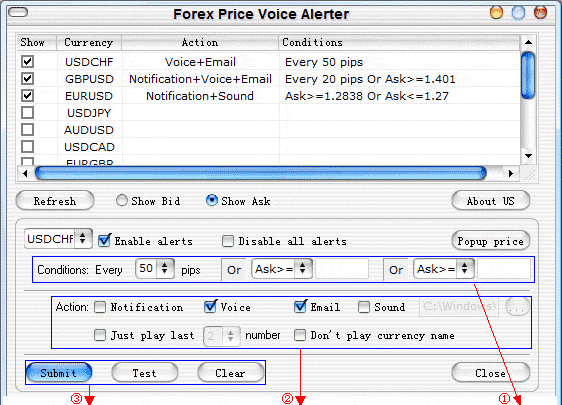562x405 pixels.
Task: Select the Show Bid radio button
Action: tap(122, 200)
